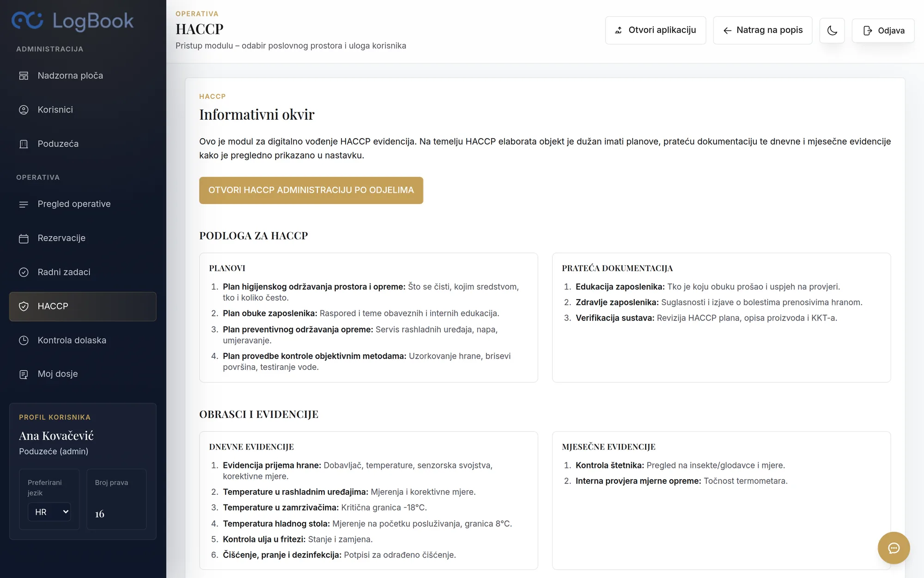The width and height of the screenshot is (924, 578).
Task: Go to Kontrola dolaska
Action: 83,340
